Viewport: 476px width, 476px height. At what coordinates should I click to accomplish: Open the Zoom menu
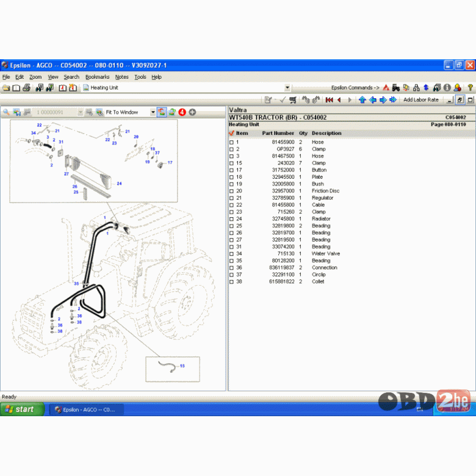(35, 77)
